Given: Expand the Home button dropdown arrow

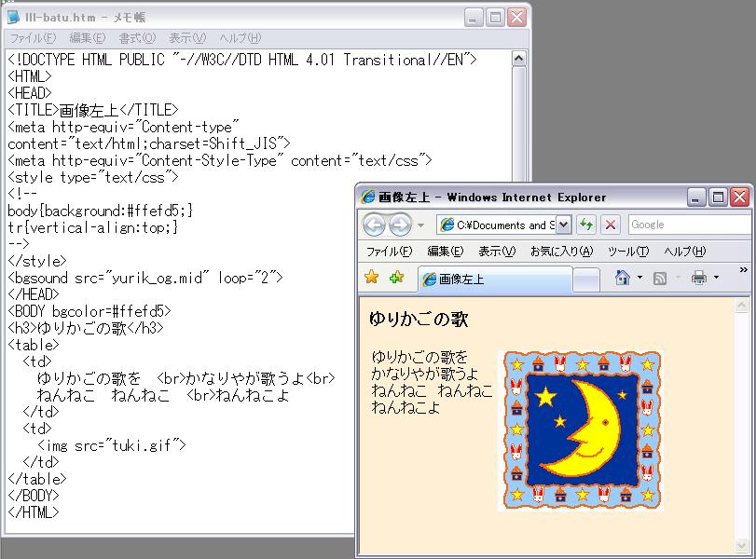Looking at the screenshot, I should click(x=639, y=277).
